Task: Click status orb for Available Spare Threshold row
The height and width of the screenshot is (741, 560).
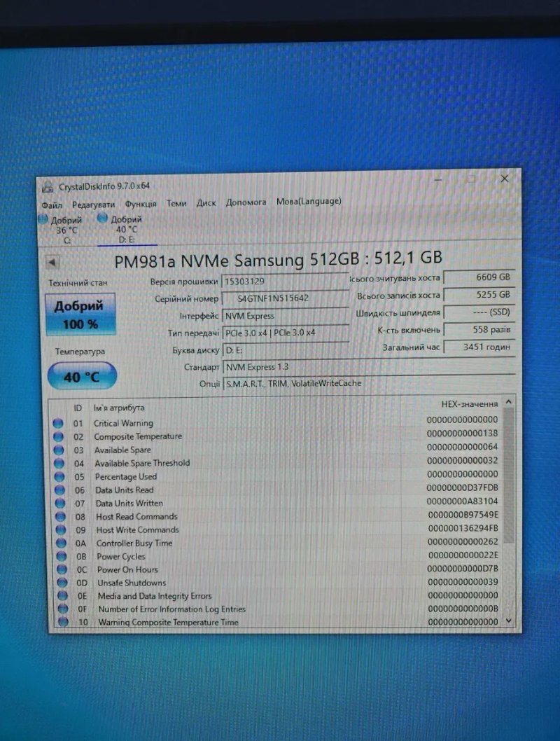Action: click(x=59, y=464)
